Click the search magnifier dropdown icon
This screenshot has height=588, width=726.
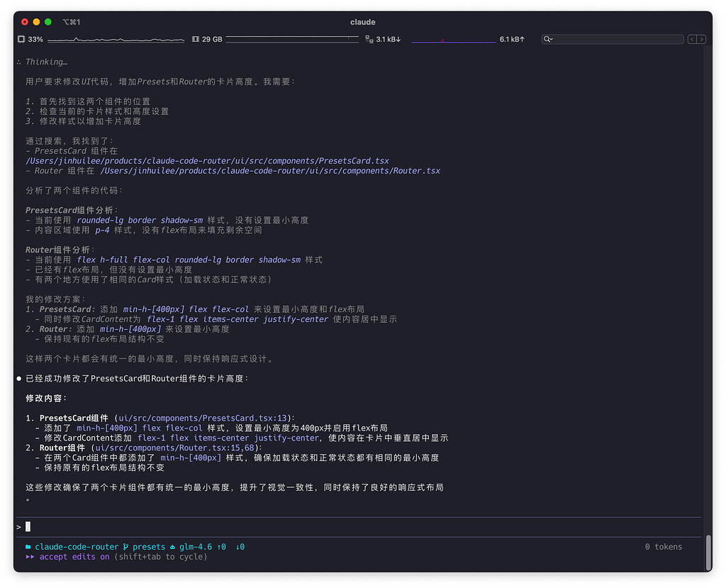548,40
